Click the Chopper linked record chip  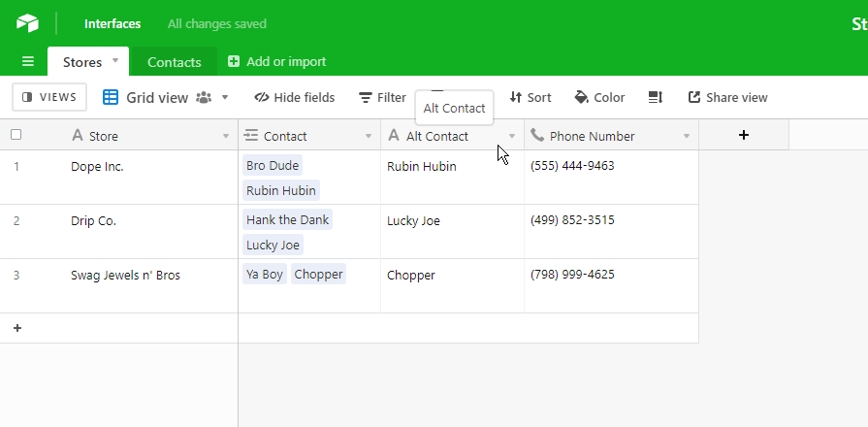[x=318, y=274]
